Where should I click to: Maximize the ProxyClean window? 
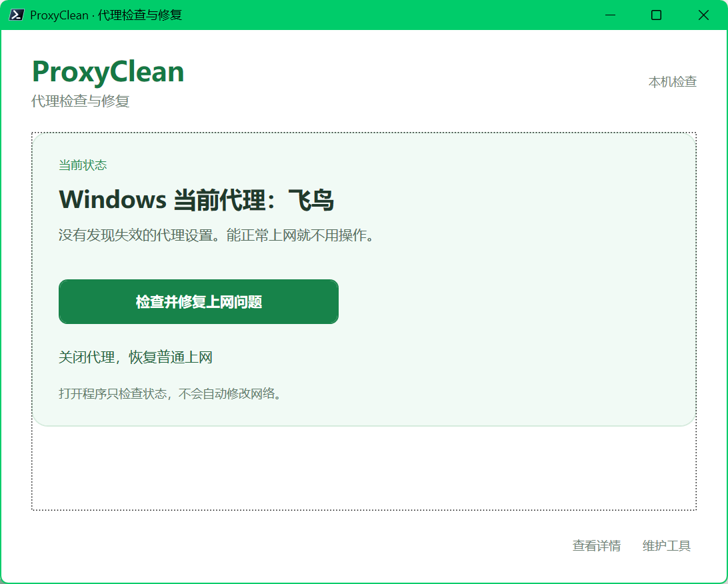[x=656, y=15]
